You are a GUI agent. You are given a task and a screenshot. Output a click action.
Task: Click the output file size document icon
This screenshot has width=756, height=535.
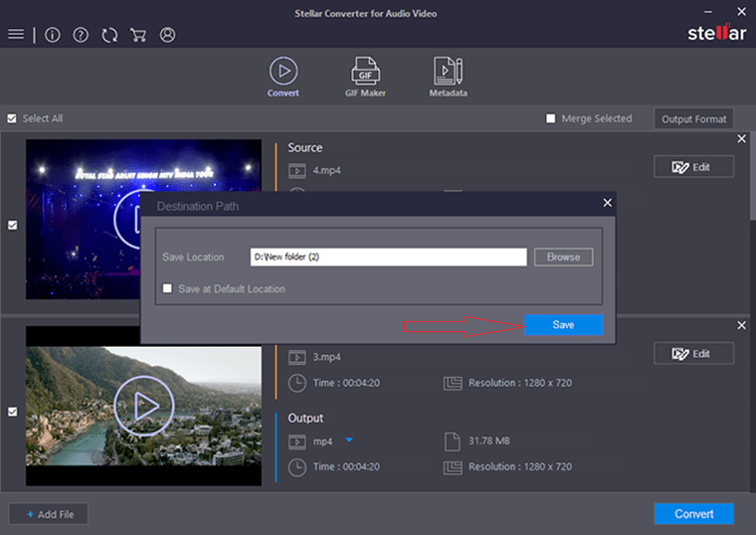tap(453, 442)
